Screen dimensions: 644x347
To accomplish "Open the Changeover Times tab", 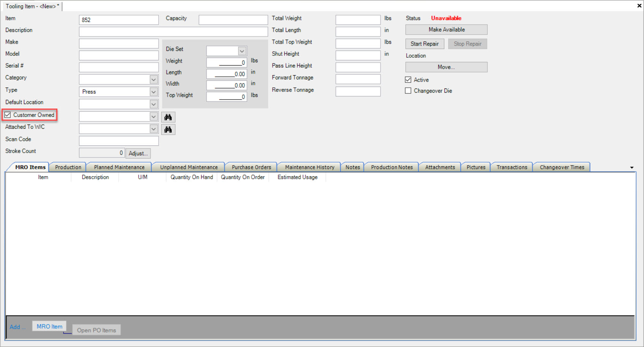I will coord(562,167).
